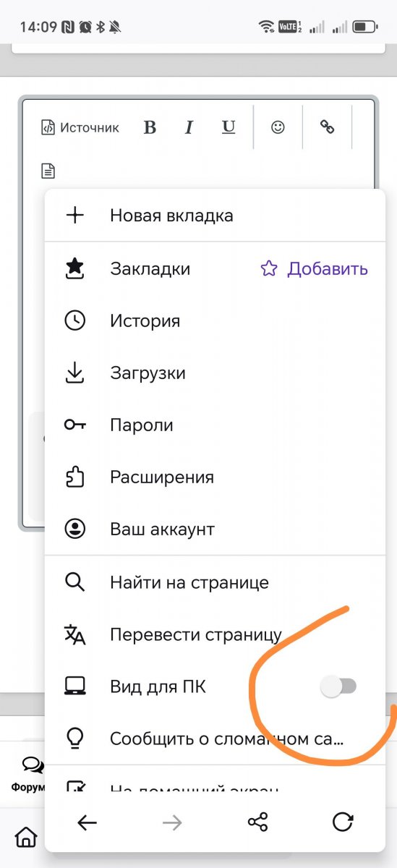Tap the Добавить bookmark star link
397x868 pixels.
315,269
